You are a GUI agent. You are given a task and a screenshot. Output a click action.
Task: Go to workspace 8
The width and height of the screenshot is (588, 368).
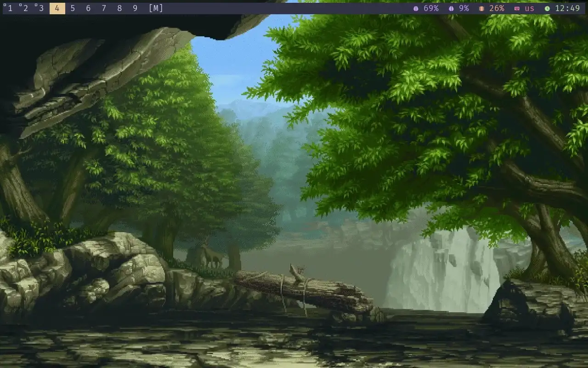point(119,8)
